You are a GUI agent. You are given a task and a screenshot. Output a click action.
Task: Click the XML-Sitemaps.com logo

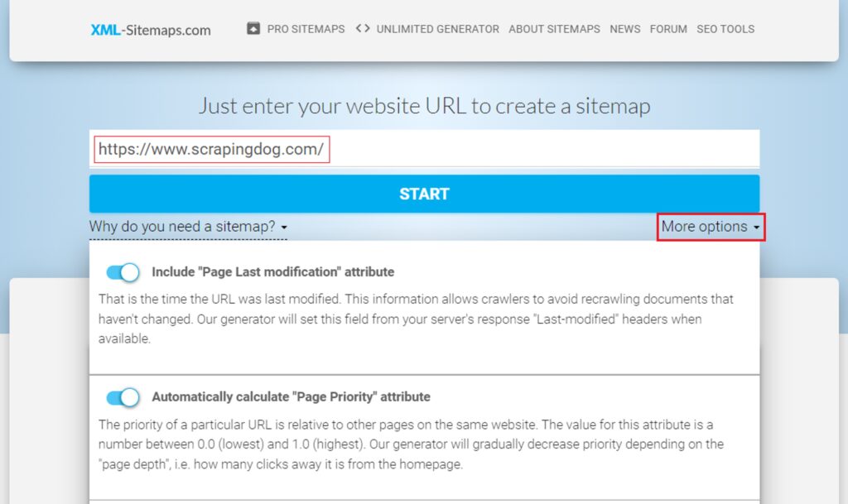click(x=151, y=30)
